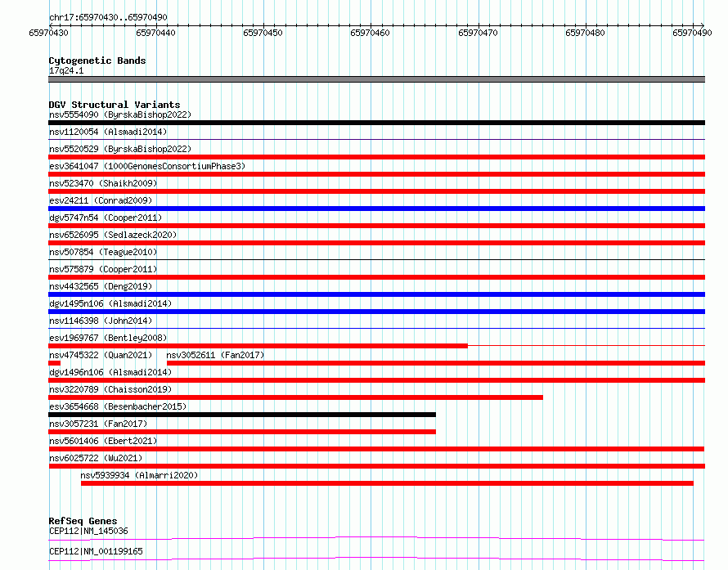Click dgv1496n106 (Alsmadi2014) label
This screenshot has width=728, height=570.
click(x=110, y=372)
